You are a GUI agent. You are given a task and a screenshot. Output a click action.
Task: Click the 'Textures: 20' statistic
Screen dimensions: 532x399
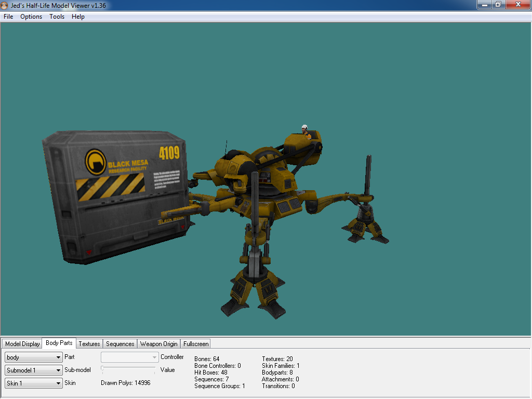pyautogui.click(x=277, y=359)
